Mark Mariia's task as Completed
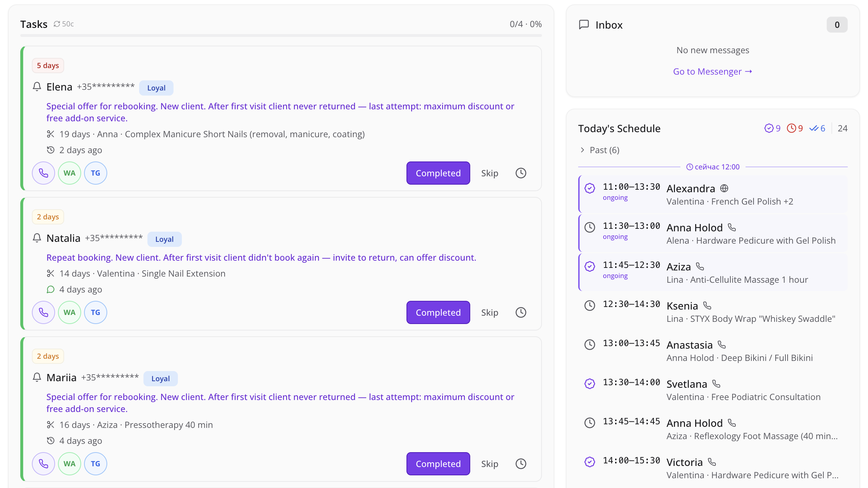This screenshot has height=488, width=868. (438, 464)
